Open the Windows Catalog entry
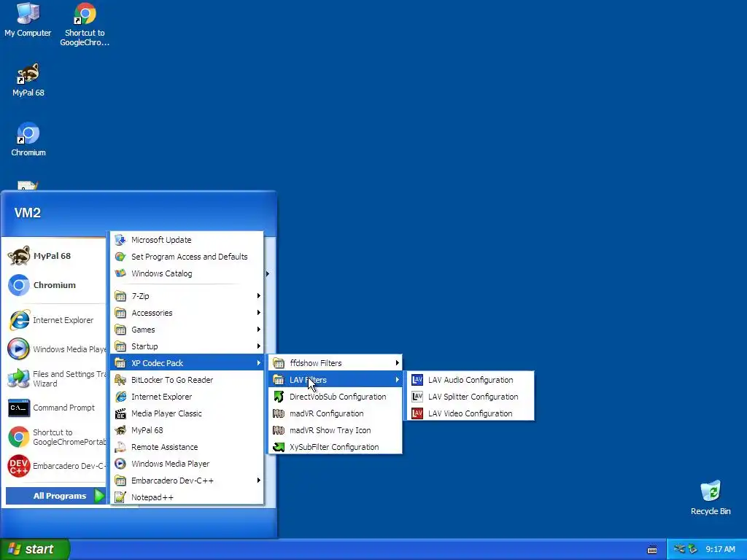 pyautogui.click(x=187, y=273)
